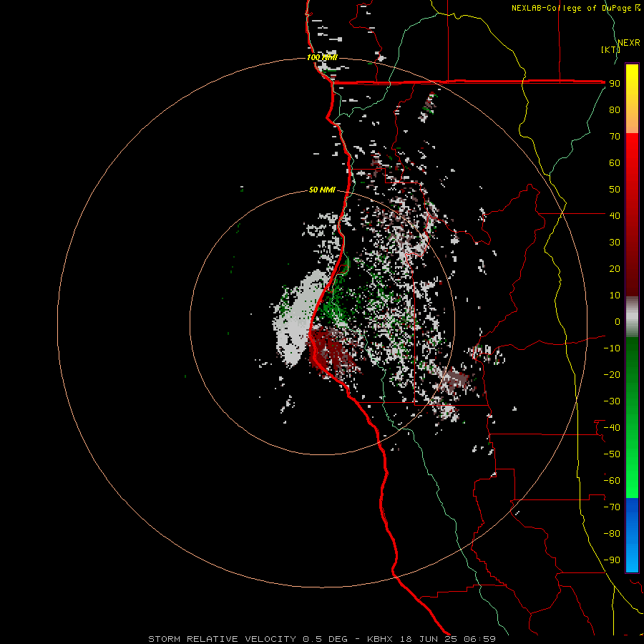Click the -40 value on velocity scale
This screenshot has height=644, width=644.
coord(612,428)
